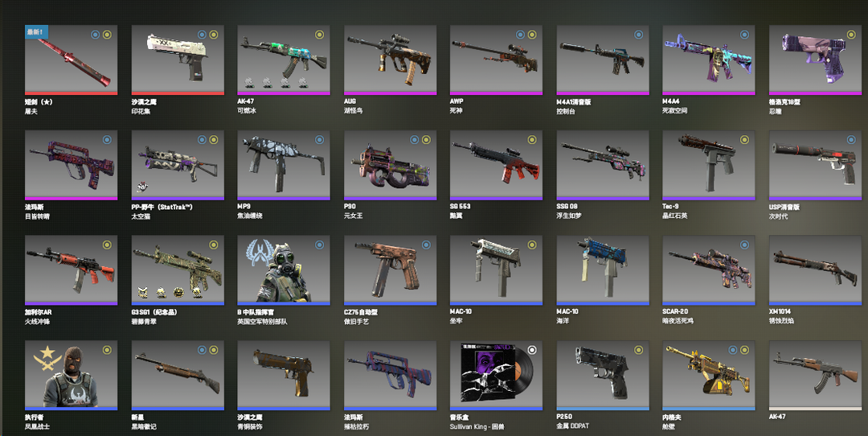Click the SSG 08 浮生如梦 item
The height and width of the screenshot is (436, 868).
pyautogui.click(x=602, y=165)
